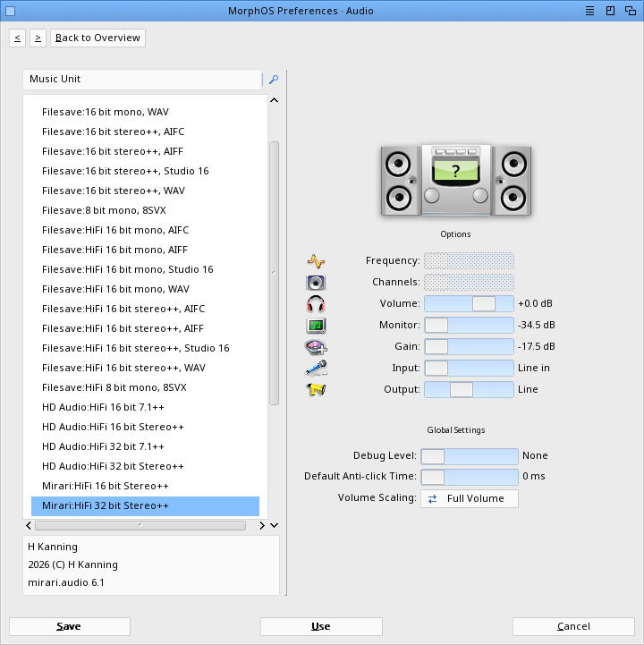Open the Volume Scaling cycle dropdown
Screen dimensions: 644x645
[469, 499]
